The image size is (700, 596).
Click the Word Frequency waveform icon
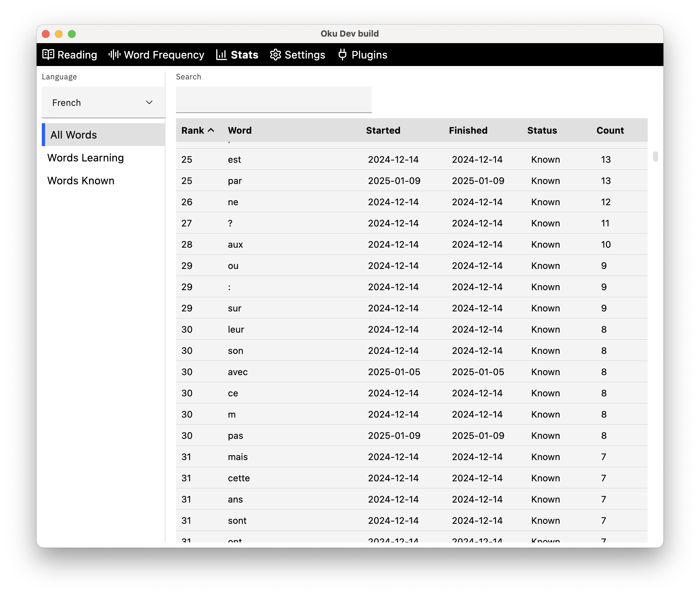tap(114, 54)
